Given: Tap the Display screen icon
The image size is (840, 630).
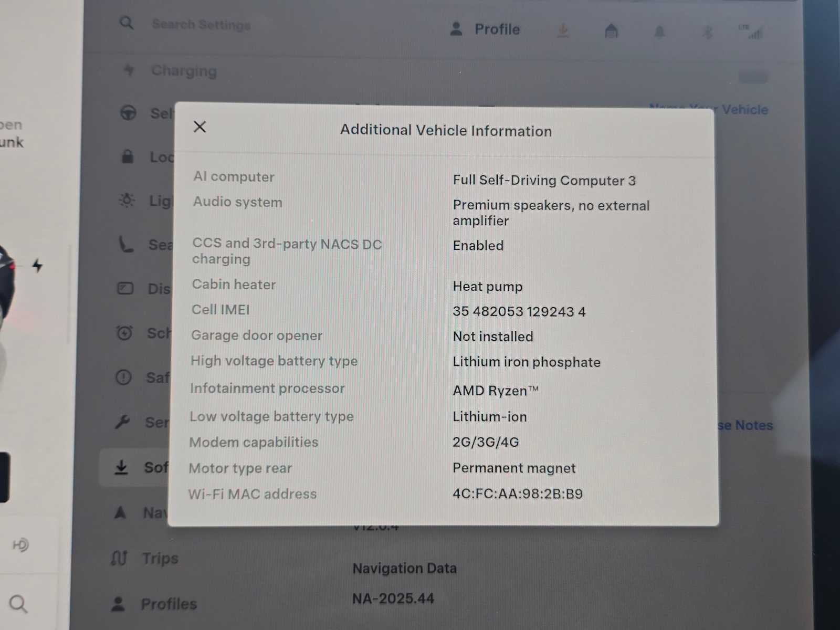Looking at the screenshot, I should pyautogui.click(x=125, y=288).
